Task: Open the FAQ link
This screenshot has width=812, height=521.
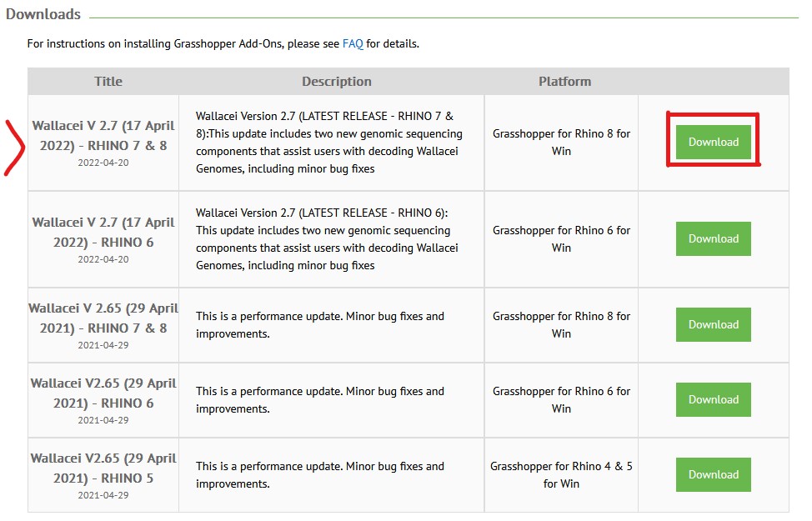Action: (353, 43)
